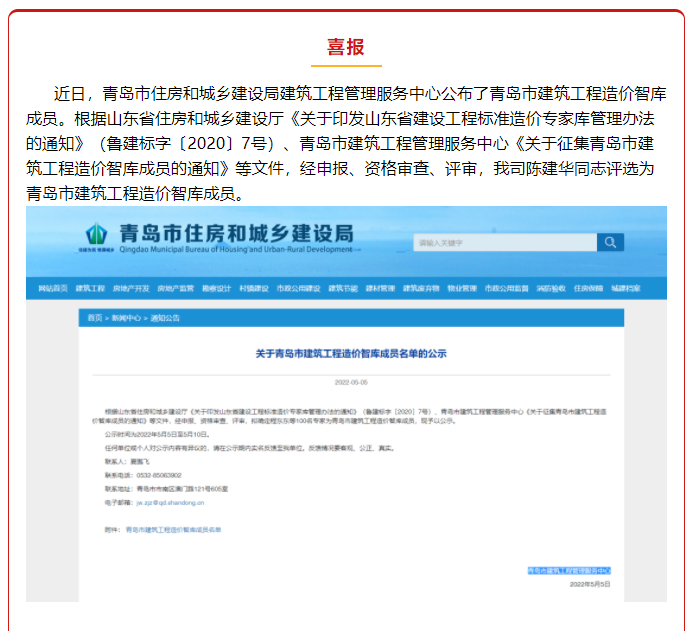Click the highlighted 青岛市建筑工程管理服务中心 signature text

click(x=569, y=570)
